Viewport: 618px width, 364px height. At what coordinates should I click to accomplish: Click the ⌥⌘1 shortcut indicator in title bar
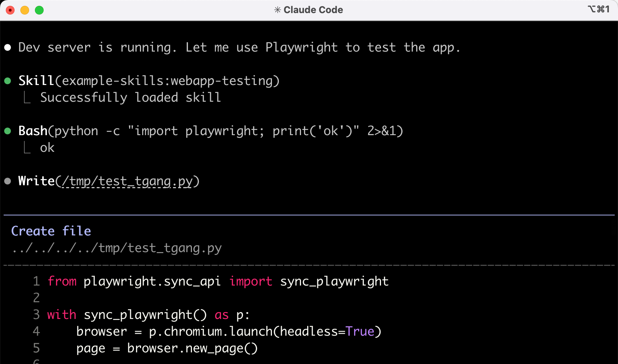[x=598, y=9]
